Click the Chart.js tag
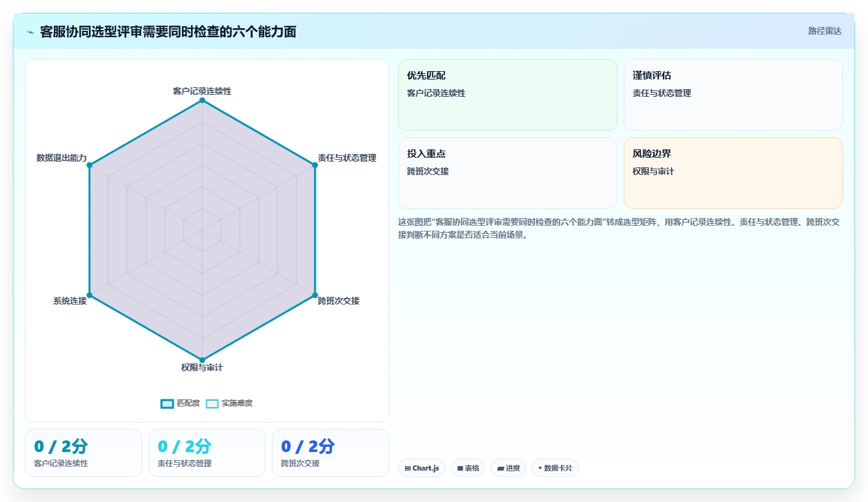 (422, 468)
